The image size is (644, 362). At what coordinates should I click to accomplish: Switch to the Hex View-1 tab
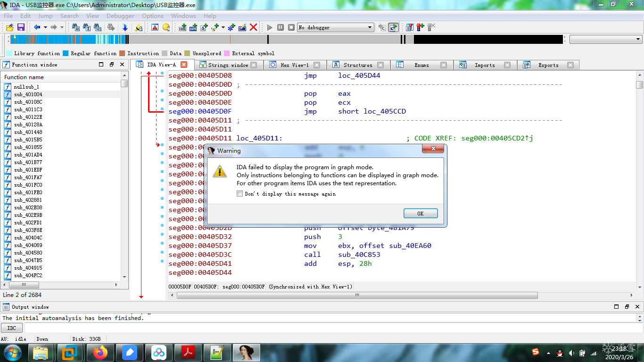tap(294, 65)
